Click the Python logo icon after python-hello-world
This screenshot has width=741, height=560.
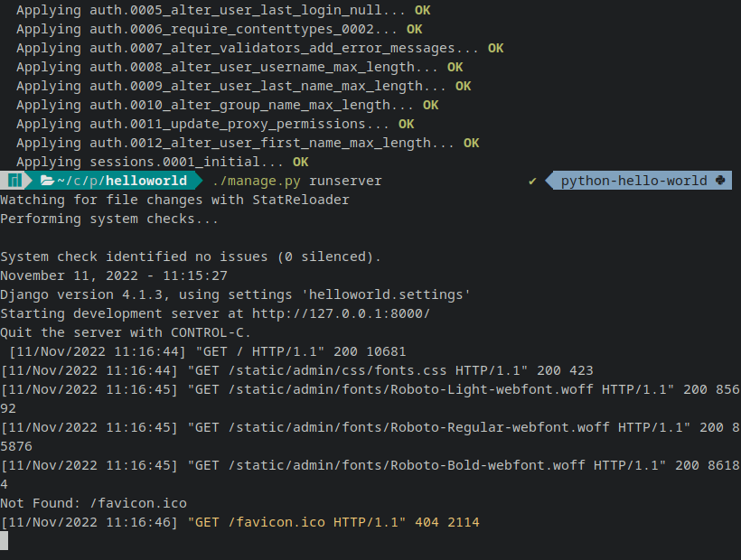tap(720, 181)
